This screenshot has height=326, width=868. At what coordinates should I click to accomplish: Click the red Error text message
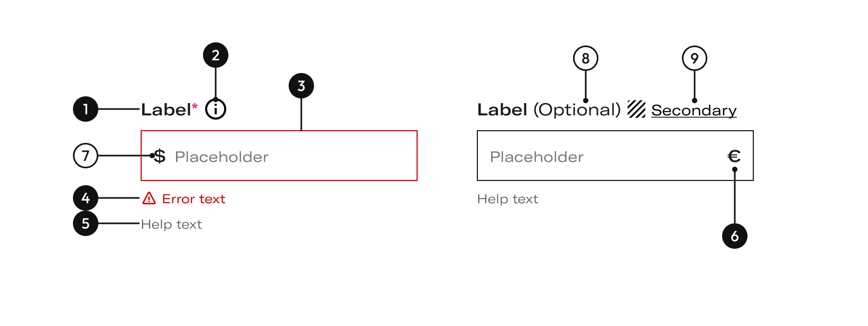point(193,199)
